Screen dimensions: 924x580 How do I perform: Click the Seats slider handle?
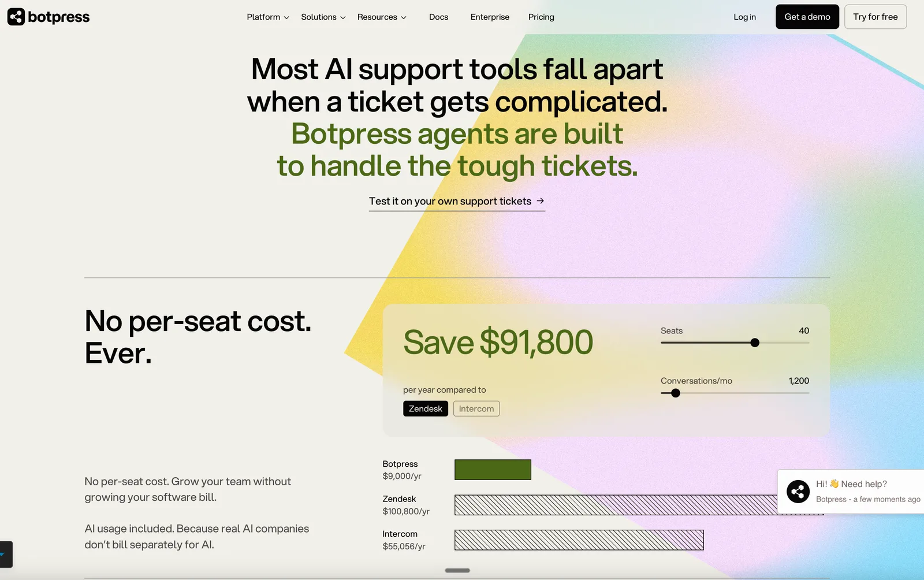pyautogui.click(x=755, y=343)
